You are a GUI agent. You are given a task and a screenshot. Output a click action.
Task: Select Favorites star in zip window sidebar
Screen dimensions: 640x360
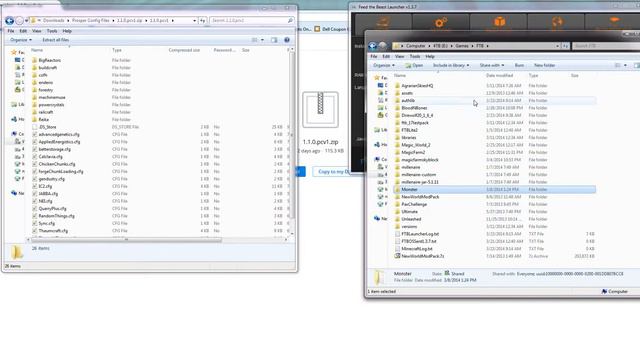pos(14,52)
